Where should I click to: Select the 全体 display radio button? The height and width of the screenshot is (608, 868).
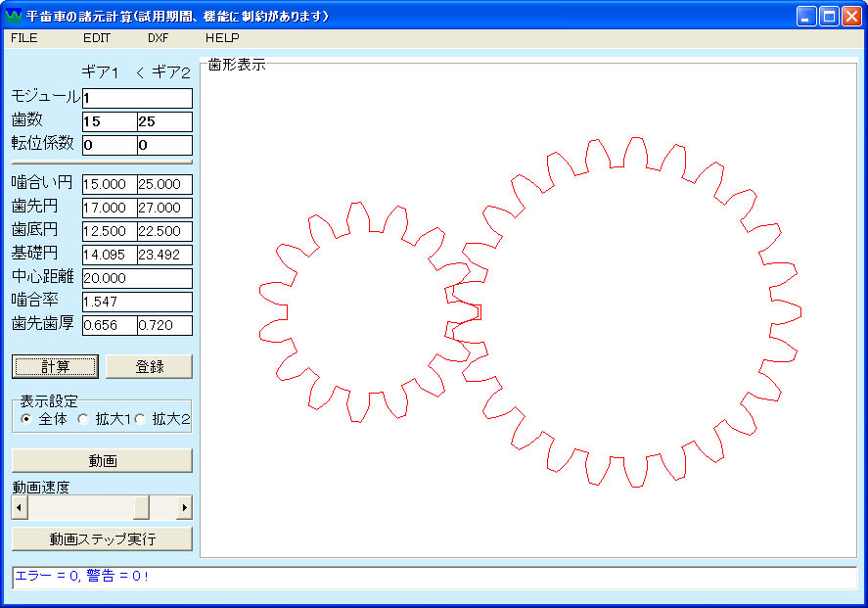click(x=25, y=419)
